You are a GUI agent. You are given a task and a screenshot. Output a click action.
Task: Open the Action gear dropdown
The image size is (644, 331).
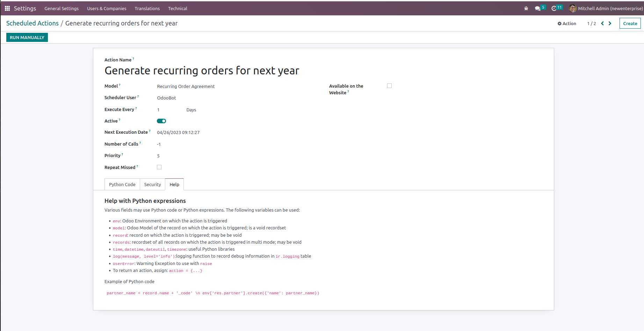pyautogui.click(x=567, y=23)
